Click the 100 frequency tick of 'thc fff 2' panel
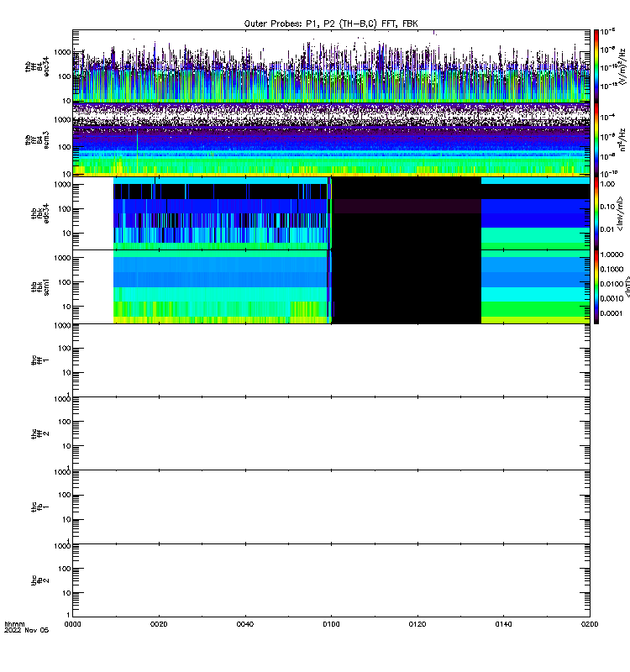Screen dimensions: 630x672 tap(65, 422)
